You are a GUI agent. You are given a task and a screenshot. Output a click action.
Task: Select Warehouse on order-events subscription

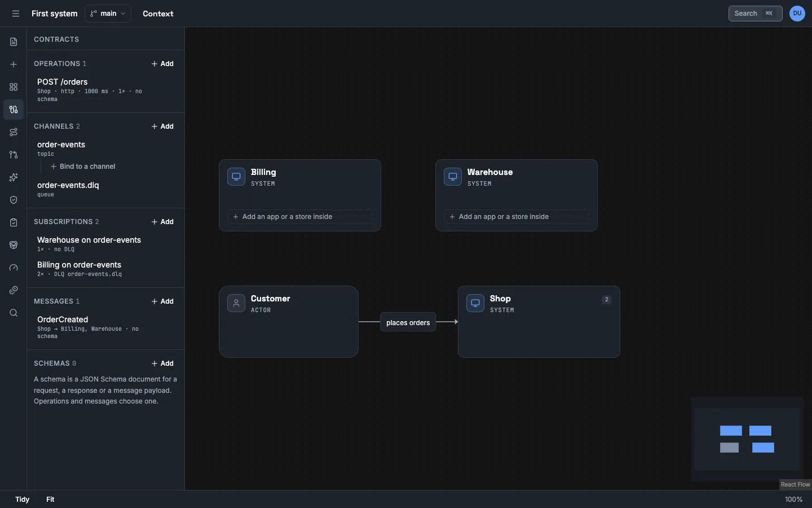tap(105, 244)
